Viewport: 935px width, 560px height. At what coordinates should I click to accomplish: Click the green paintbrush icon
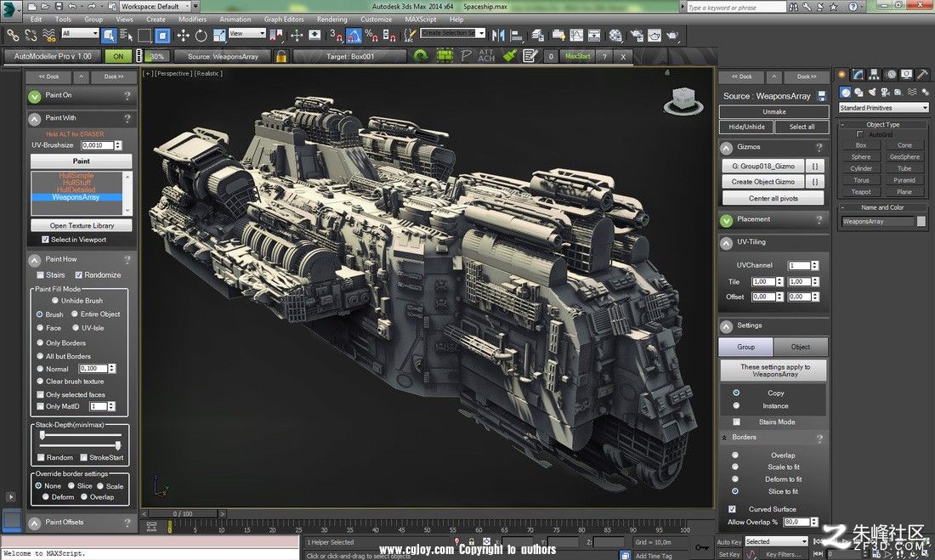pyautogui.click(x=508, y=56)
